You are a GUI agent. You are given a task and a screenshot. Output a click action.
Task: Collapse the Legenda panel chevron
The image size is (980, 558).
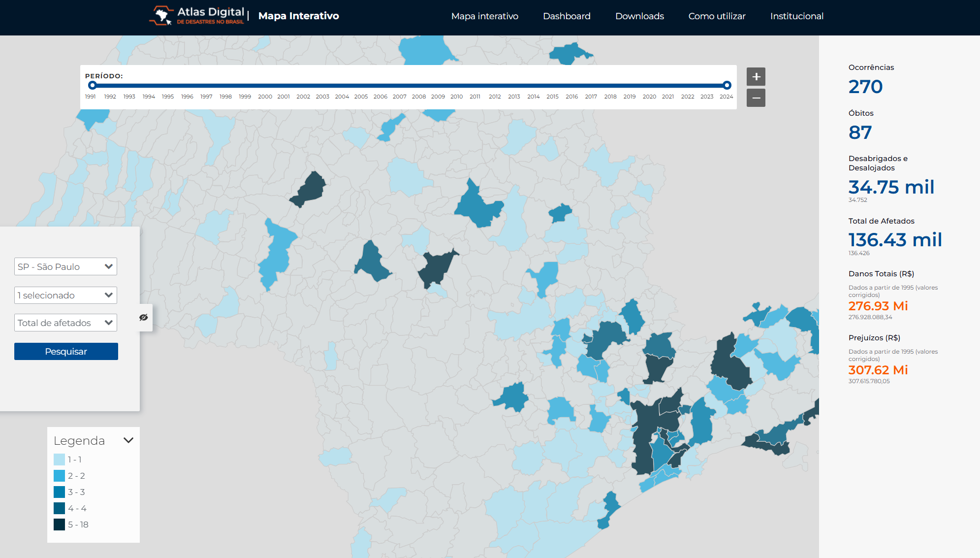[x=128, y=440]
